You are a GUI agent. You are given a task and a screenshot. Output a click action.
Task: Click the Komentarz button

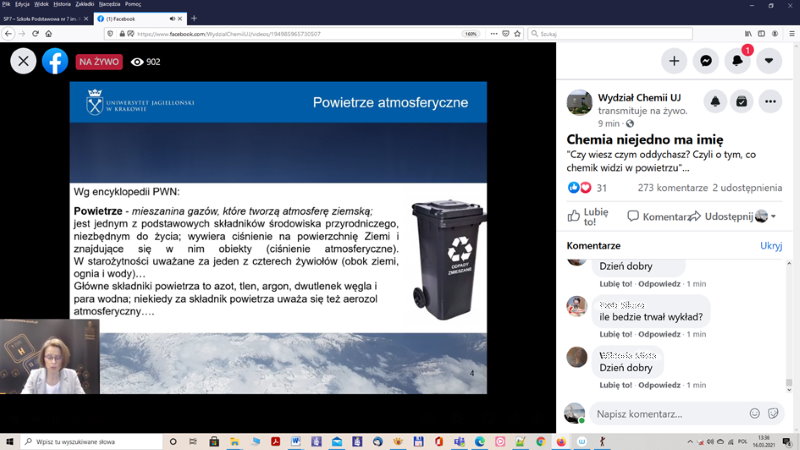coord(658,217)
